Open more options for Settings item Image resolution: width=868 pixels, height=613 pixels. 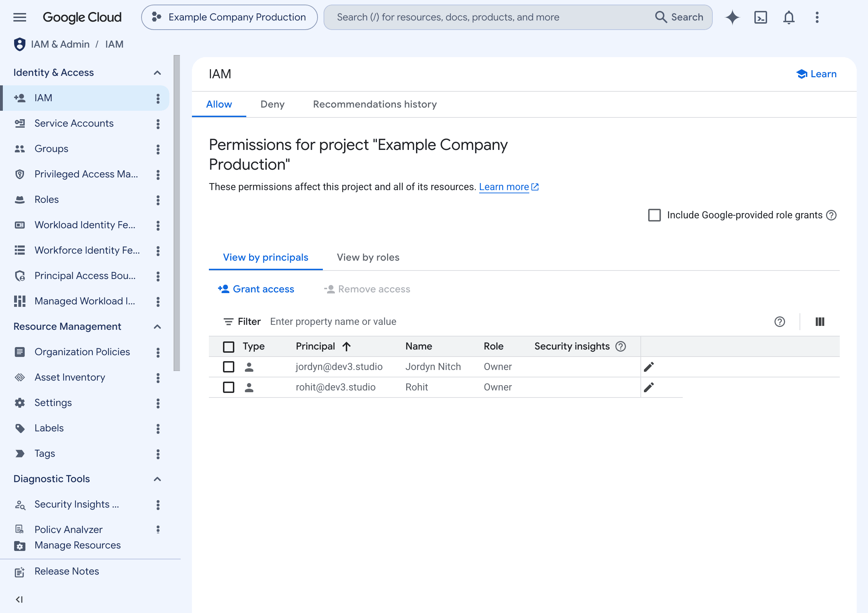pos(158,403)
